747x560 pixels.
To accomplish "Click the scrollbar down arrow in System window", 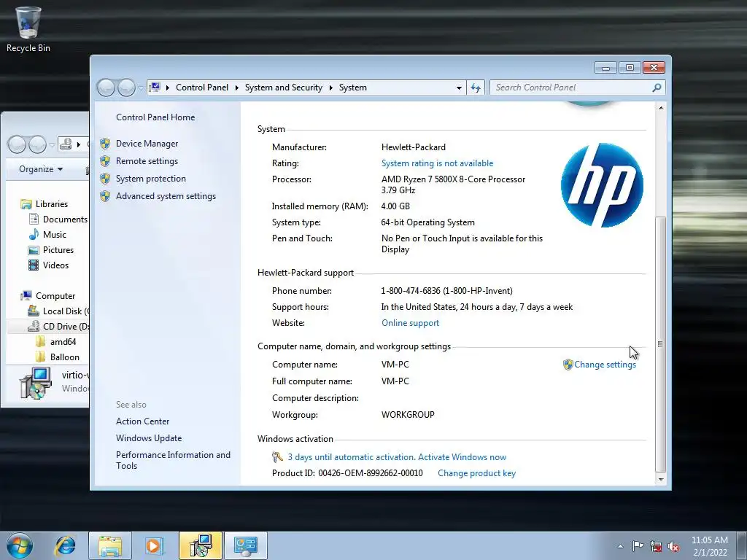I will [x=661, y=480].
